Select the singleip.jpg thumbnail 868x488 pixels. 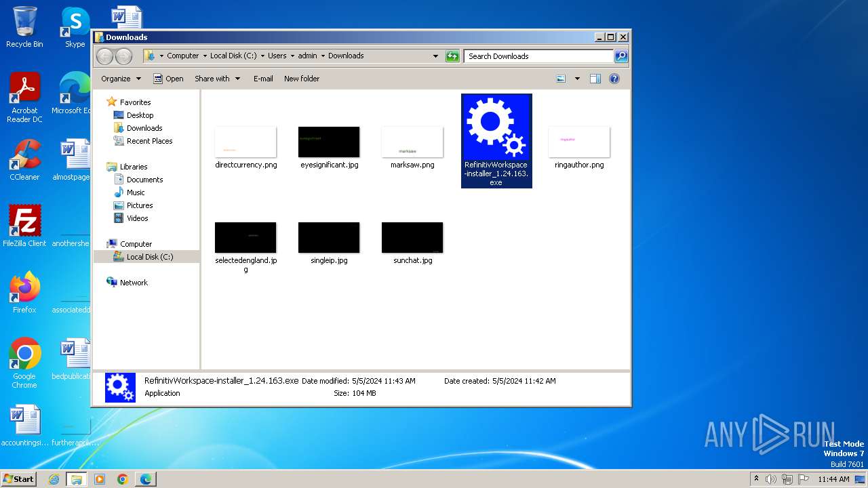point(329,237)
